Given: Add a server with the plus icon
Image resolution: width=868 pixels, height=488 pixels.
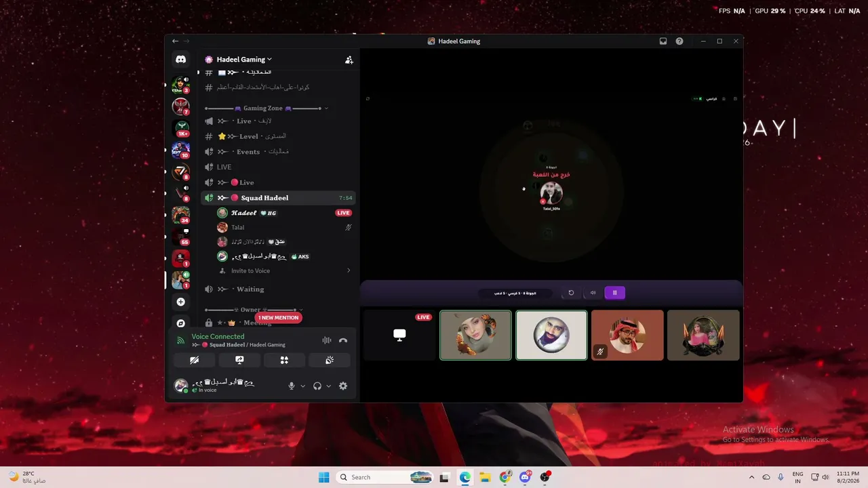Looking at the screenshot, I should click(x=180, y=302).
